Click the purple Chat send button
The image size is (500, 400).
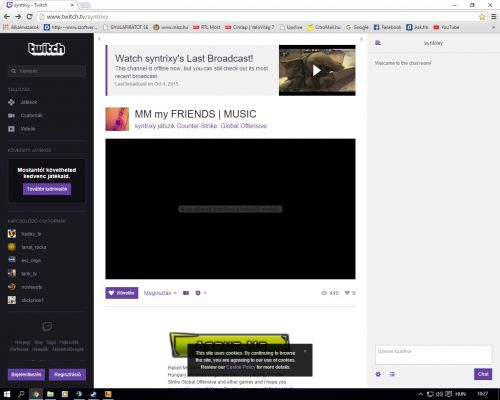(483, 374)
